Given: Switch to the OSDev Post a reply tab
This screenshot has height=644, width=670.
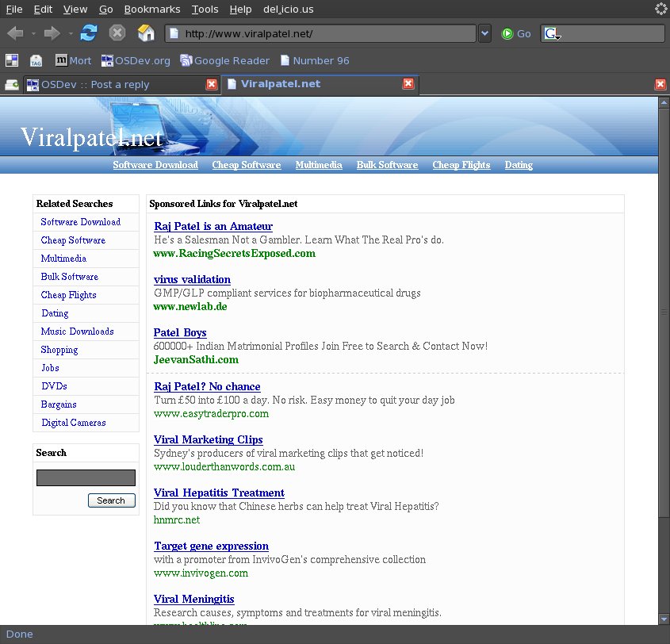Looking at the screenshot, I should (x=121, y=85).
